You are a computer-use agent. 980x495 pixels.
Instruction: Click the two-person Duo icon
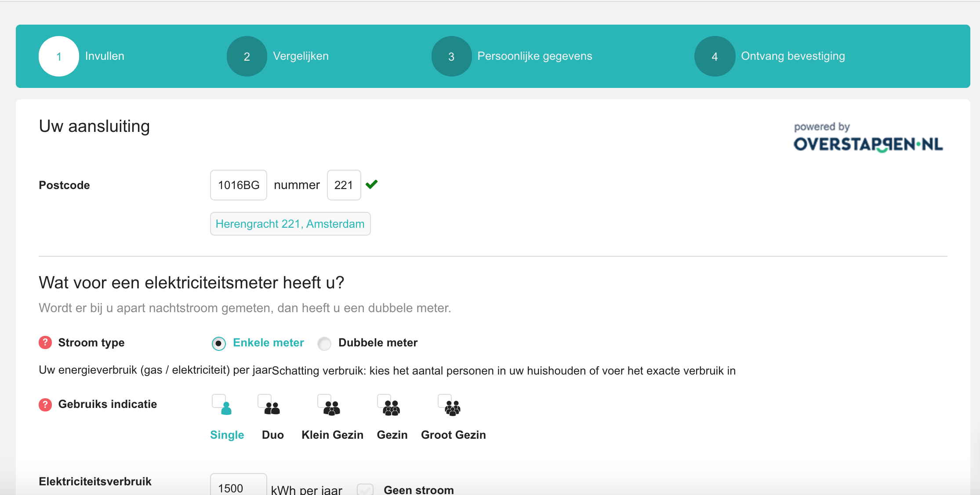[x=272, y=408]
